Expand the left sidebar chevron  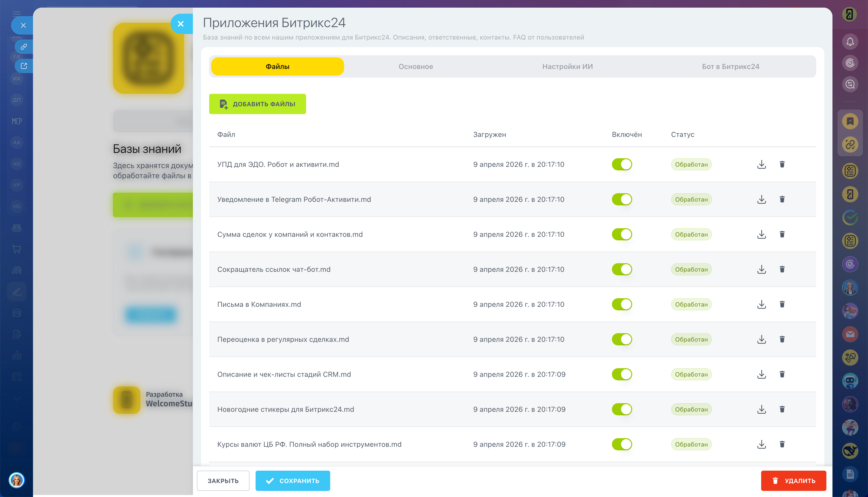point(17,398)
